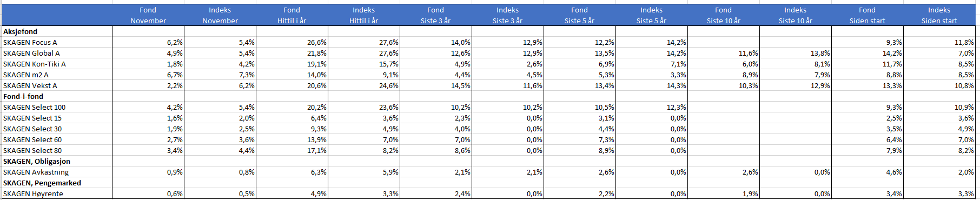
Task: Select SKAGEN m2 A row label
Action: [x=26, y=75]
